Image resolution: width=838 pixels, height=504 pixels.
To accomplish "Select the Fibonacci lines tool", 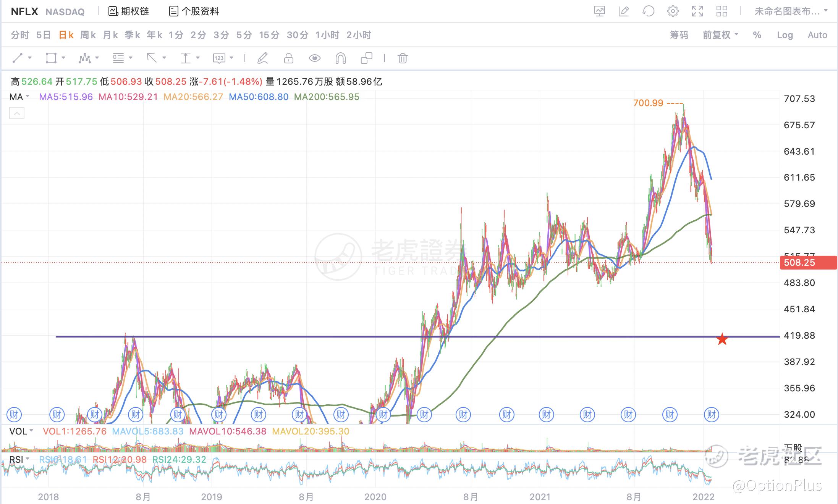I will [x=118, y=58].
